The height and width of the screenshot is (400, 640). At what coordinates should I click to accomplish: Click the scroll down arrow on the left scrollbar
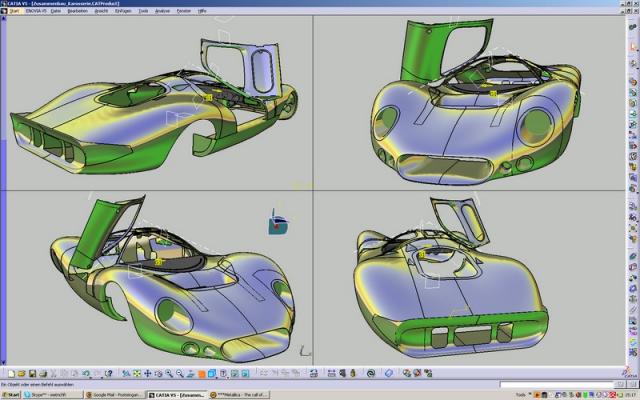pos(3,362)
